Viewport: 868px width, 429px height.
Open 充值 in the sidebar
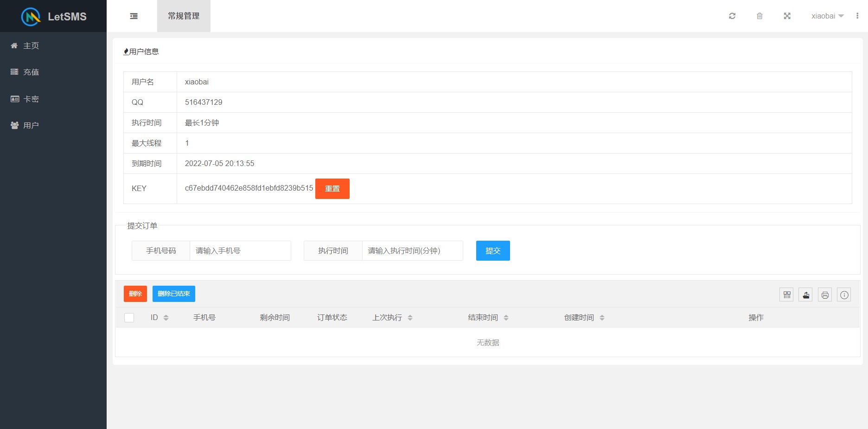click(31, 72)
